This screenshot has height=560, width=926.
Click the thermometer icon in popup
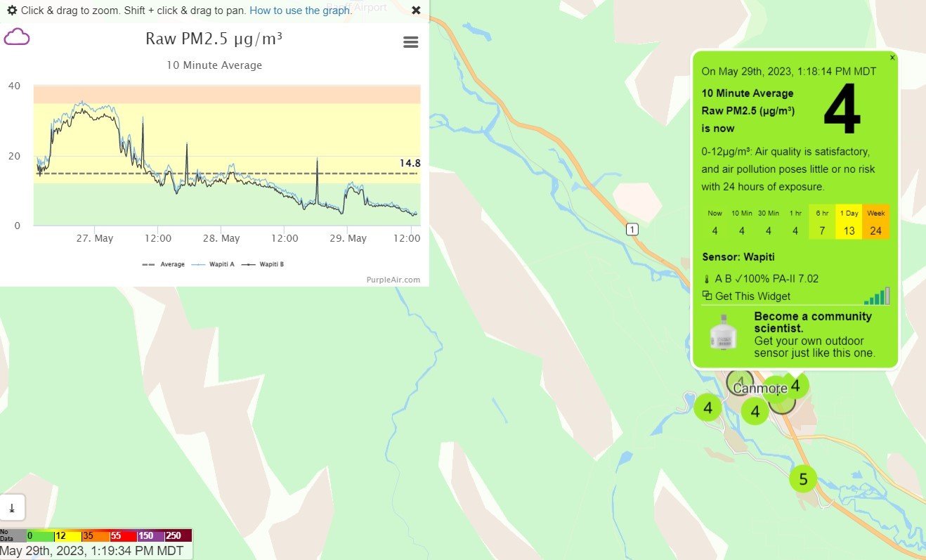coord(706,279)
